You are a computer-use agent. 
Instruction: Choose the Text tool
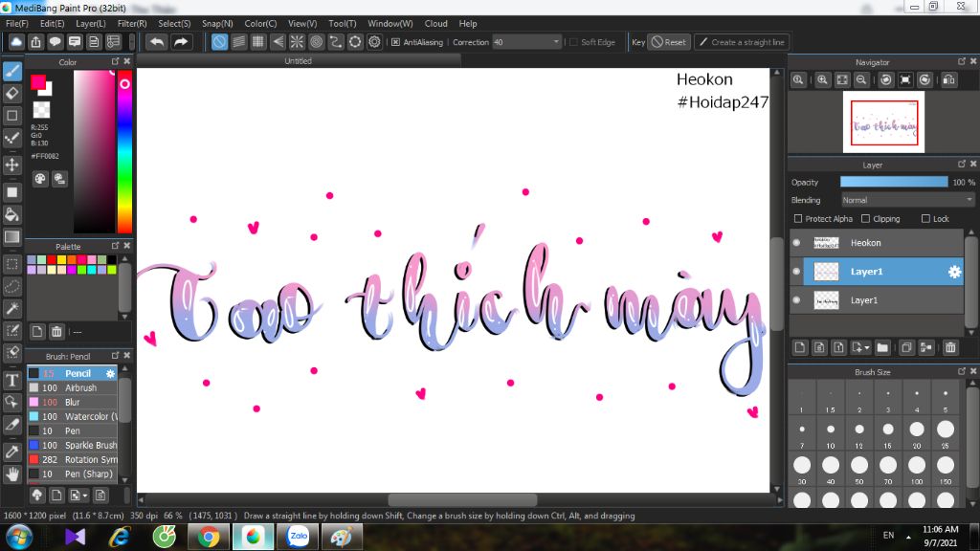(12, 380)
